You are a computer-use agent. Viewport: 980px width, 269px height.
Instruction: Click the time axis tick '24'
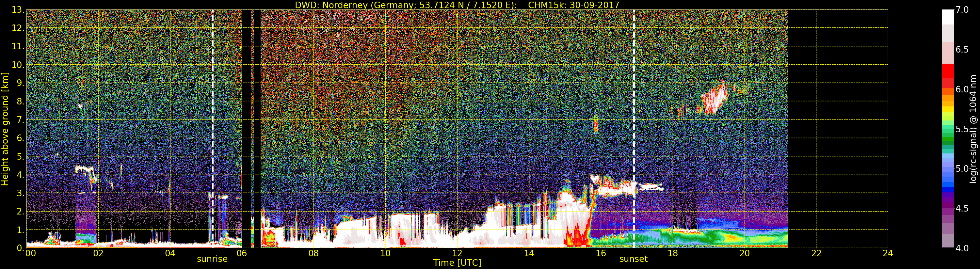point(888,253)
